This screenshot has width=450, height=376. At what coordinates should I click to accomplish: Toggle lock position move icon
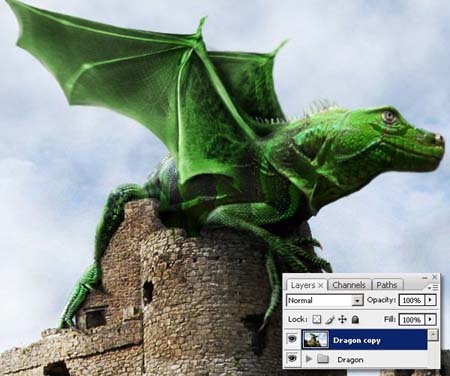[342, 319]
